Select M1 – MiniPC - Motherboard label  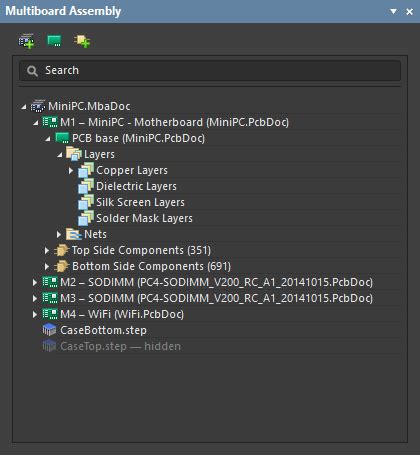coord(174,122)
